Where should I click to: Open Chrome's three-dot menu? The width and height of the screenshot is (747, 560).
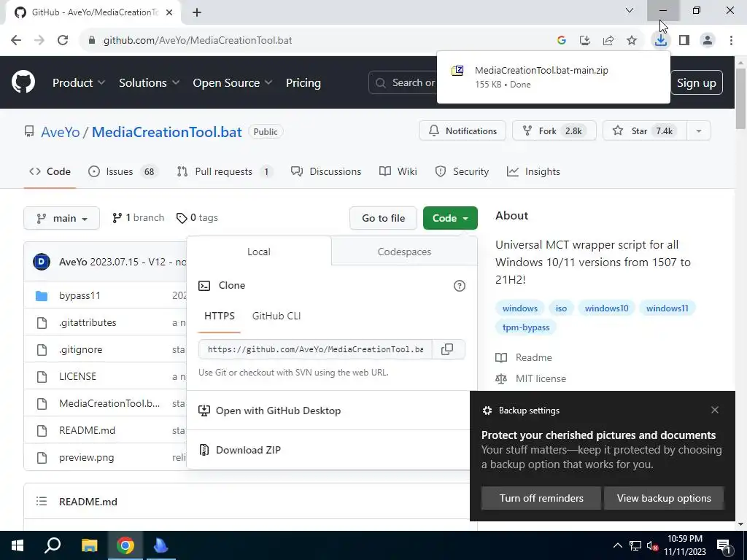[731, 41]
